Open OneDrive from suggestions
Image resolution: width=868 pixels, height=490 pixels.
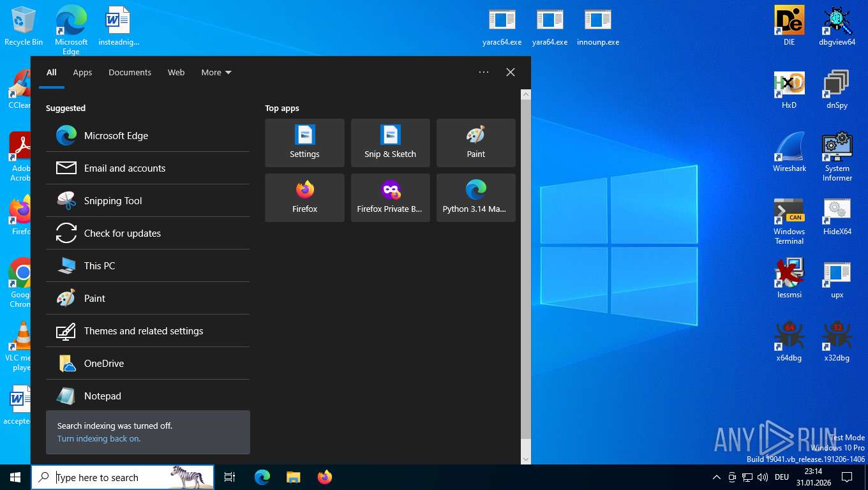pos(147,363)
